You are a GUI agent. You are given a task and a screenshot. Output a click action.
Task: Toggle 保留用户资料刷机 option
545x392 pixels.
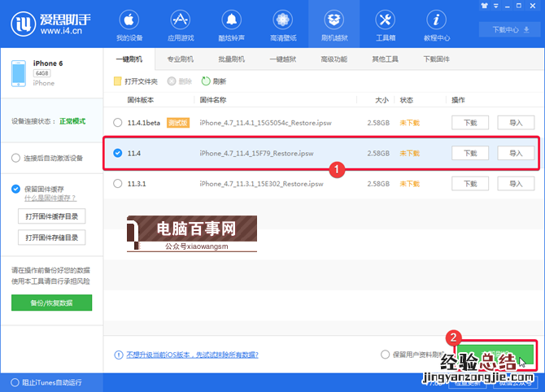click(x=385, y=355)
